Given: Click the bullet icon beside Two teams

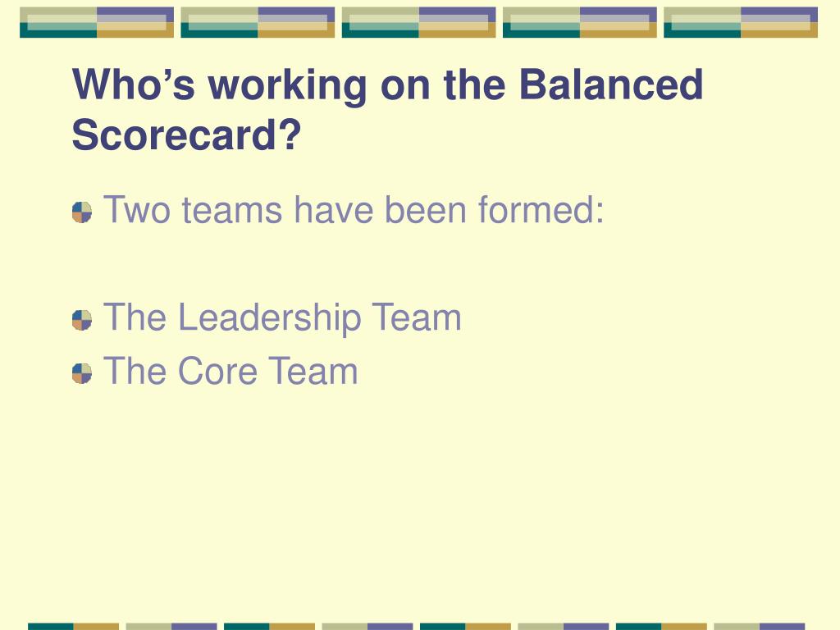Looking at the screenshot, I should pyautogui.click(x=82, y=212).
